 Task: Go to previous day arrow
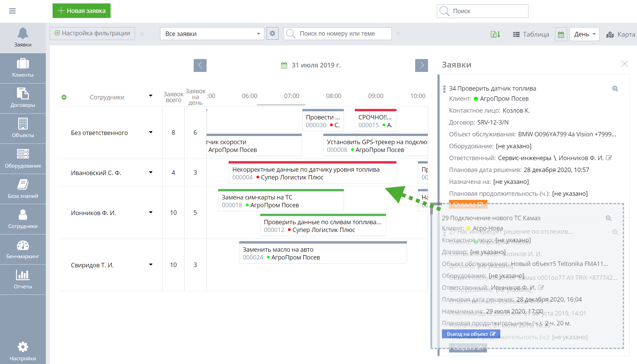pyautogui.click(x=200, y=65)
